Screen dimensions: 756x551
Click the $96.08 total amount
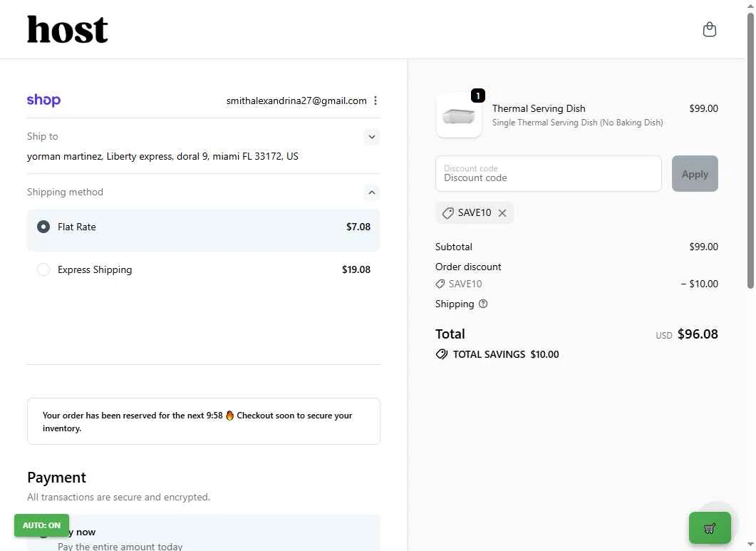click(697, 334)
